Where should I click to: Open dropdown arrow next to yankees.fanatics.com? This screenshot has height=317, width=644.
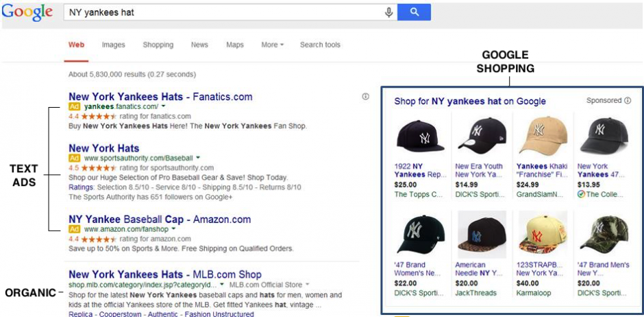click(x=163, y=106)
